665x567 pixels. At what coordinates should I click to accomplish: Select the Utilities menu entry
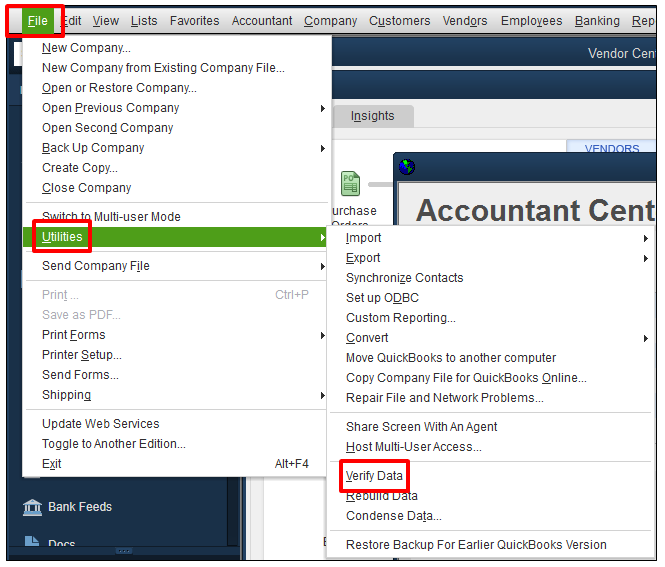tap(176, 237)
